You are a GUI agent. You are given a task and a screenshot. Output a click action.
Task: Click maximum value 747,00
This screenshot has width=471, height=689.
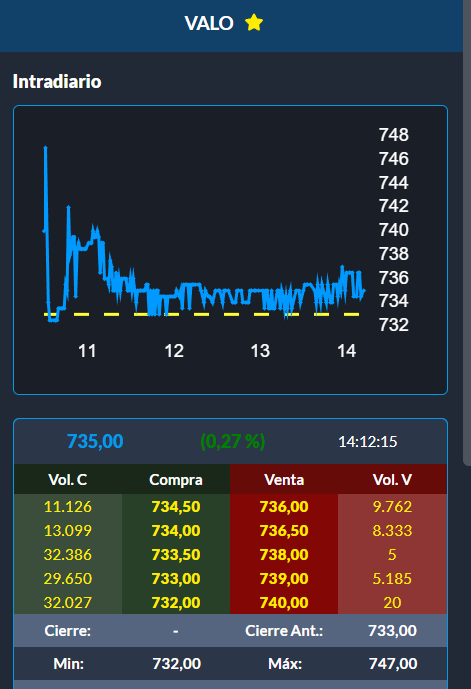(393, 664)
